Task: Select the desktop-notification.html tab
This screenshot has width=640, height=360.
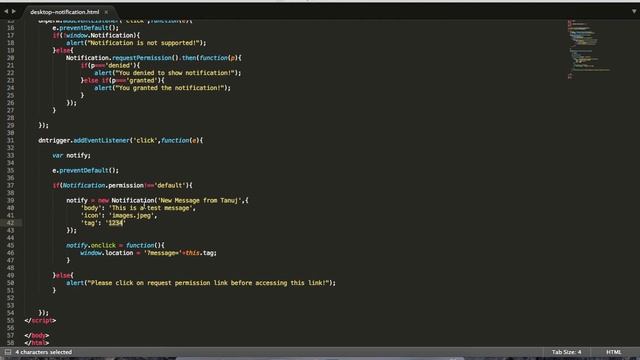Action: (64, 12)
